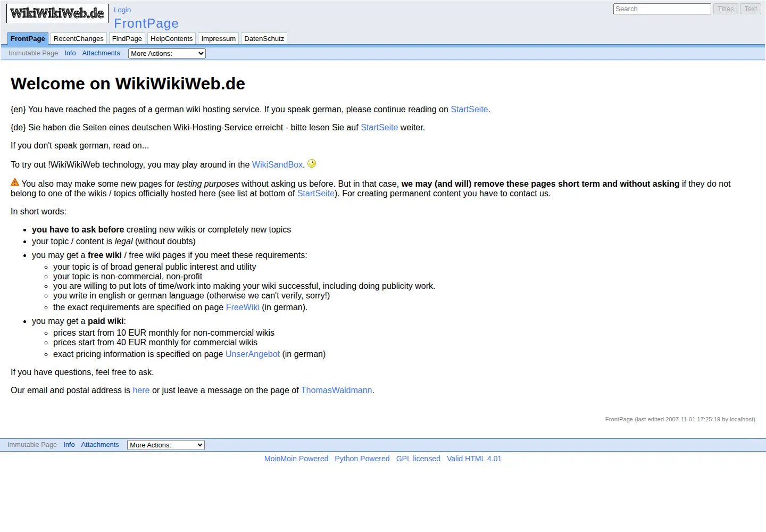
Task: Click the bottom 'Immutable Page' label
Action: pyautogui.click(x=32, y=445)
